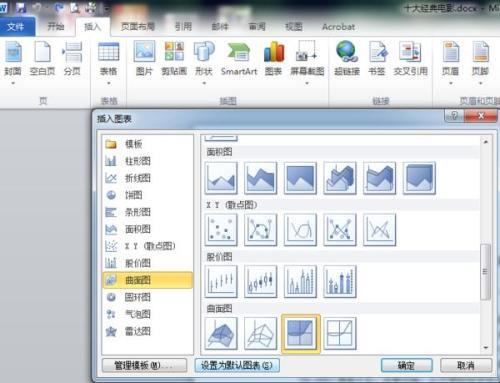Switch to the 引用 references tab
The height and width of the screenshot is (383, 500).
pyautogui.click(x=183, y=26)
